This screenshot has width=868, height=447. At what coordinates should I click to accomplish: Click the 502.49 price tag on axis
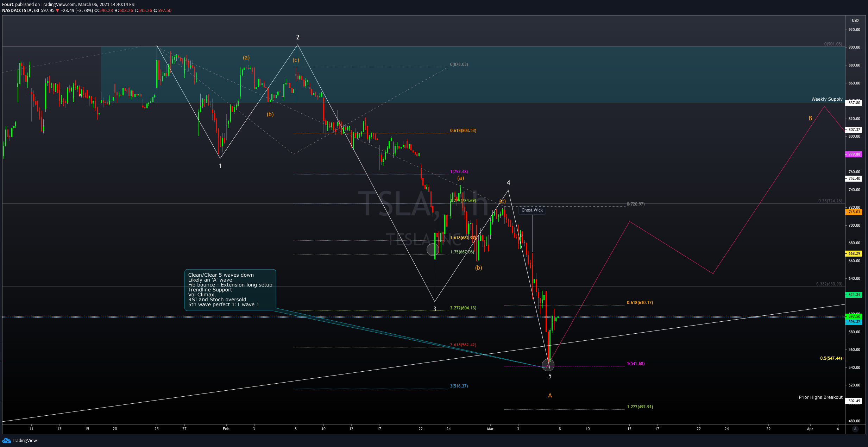tap(854, 401)
